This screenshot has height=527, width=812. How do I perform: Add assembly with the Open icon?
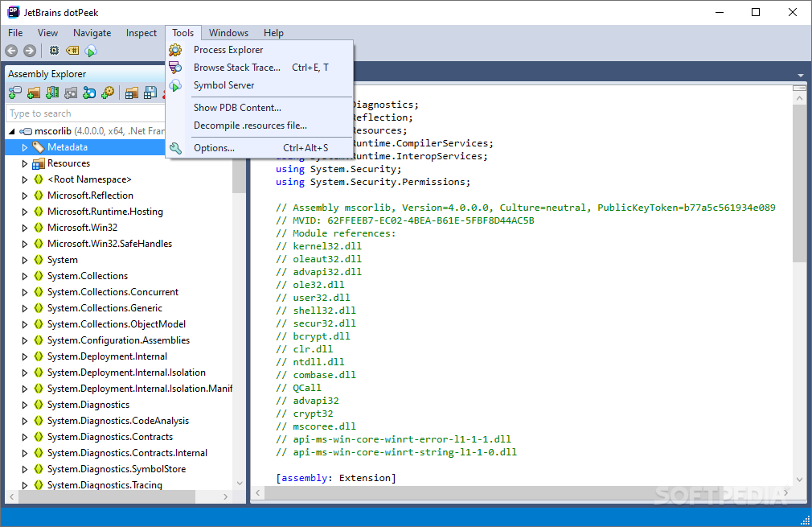pyautogui.click(x=15, y=93)
